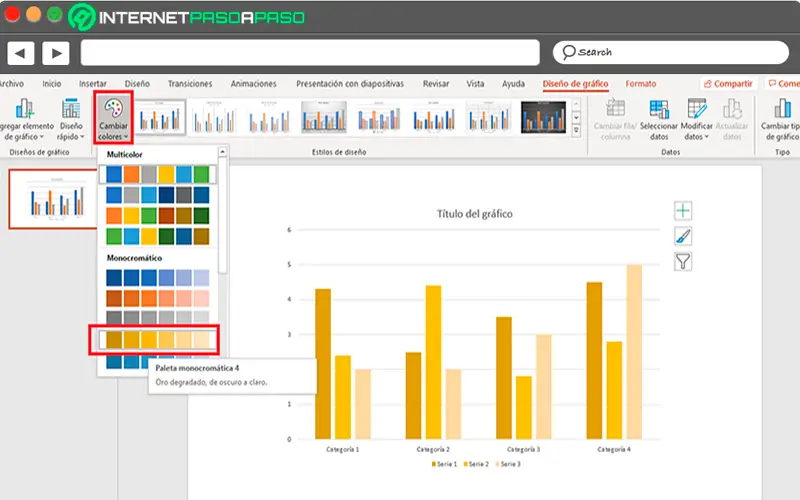The height and width of the screenshot is (500, 800).
Task: Click the chart elements plus button
Action: tap(683, 210)
